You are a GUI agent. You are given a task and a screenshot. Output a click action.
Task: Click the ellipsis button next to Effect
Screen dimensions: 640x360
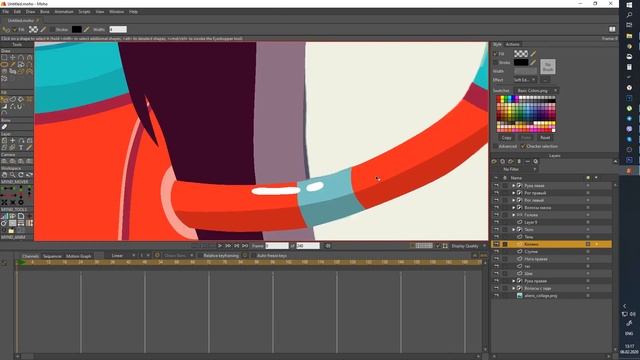[545, 80]
